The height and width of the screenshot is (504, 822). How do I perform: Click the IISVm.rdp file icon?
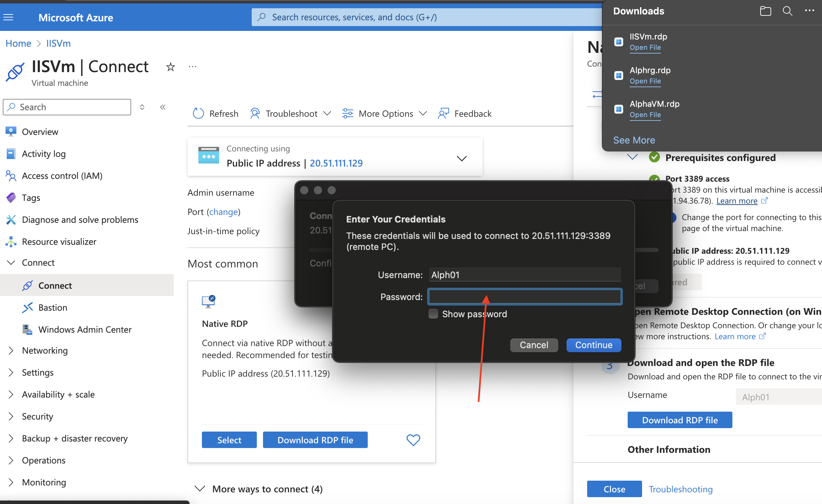point(618,42)
